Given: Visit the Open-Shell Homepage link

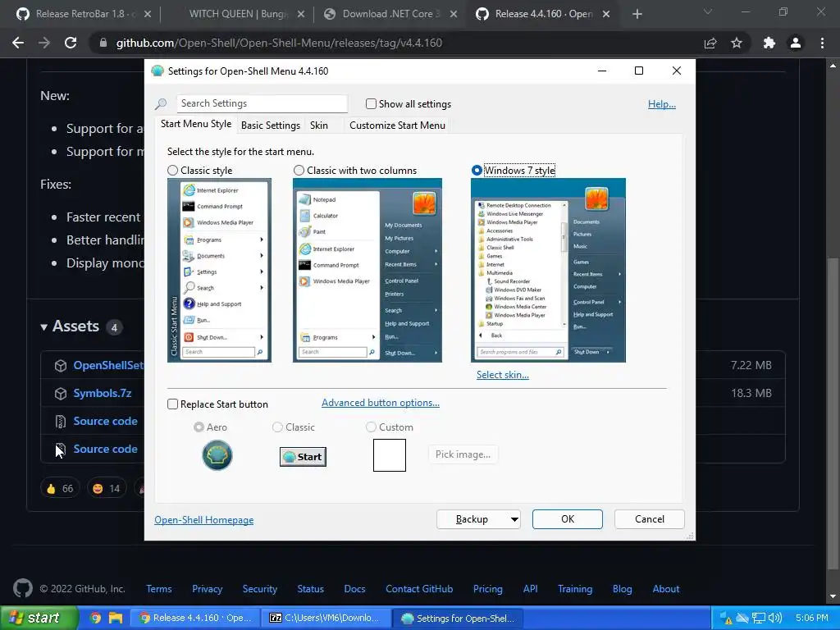Looking at the screenshot, I should pos(204,520).
